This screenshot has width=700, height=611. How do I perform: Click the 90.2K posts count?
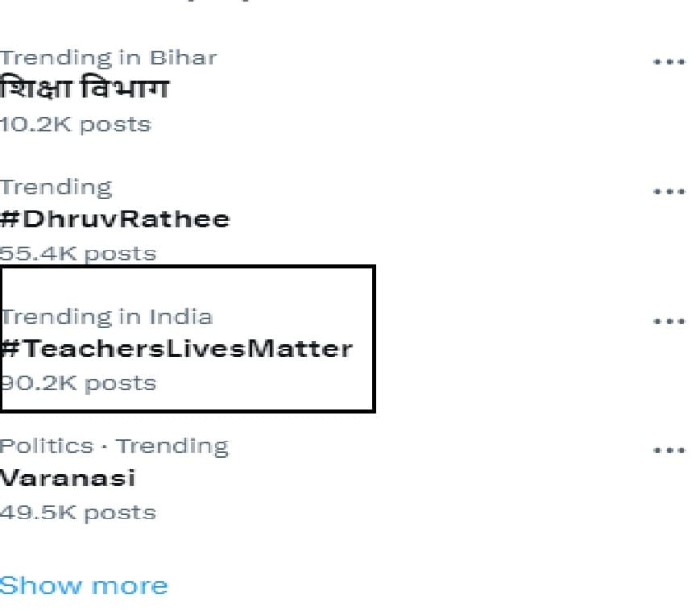tap(77, 383)
